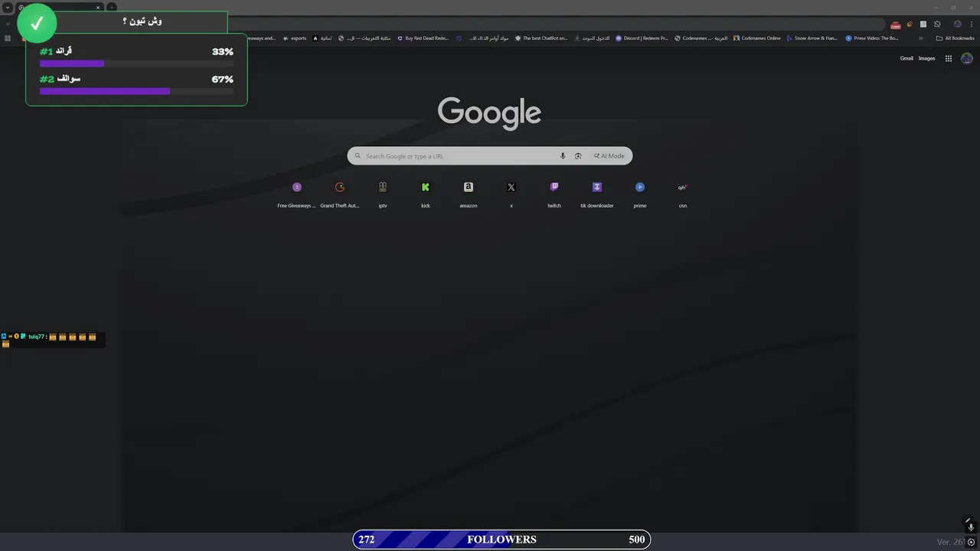Open the new tab plus button
This screenshot has height=551, width=980.
click(112, 8)
